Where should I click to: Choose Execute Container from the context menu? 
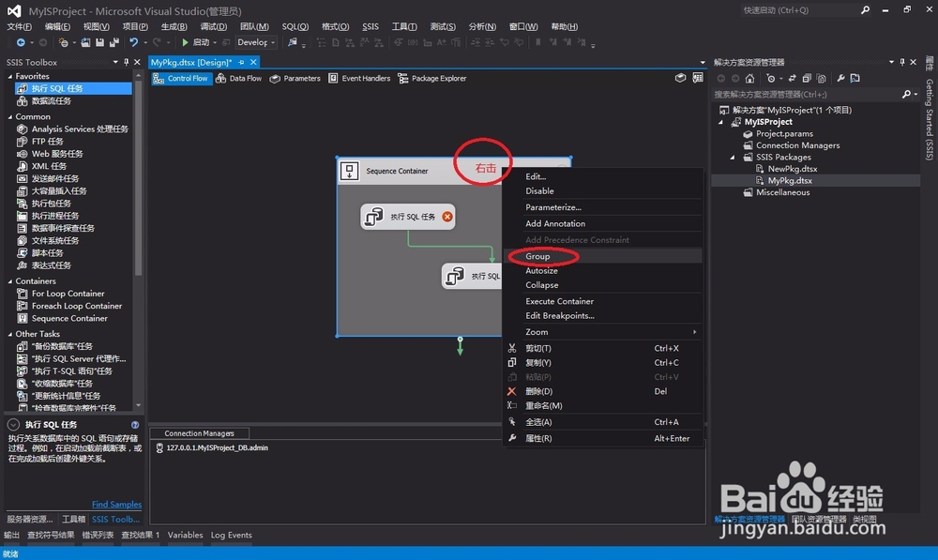(602, 301)
